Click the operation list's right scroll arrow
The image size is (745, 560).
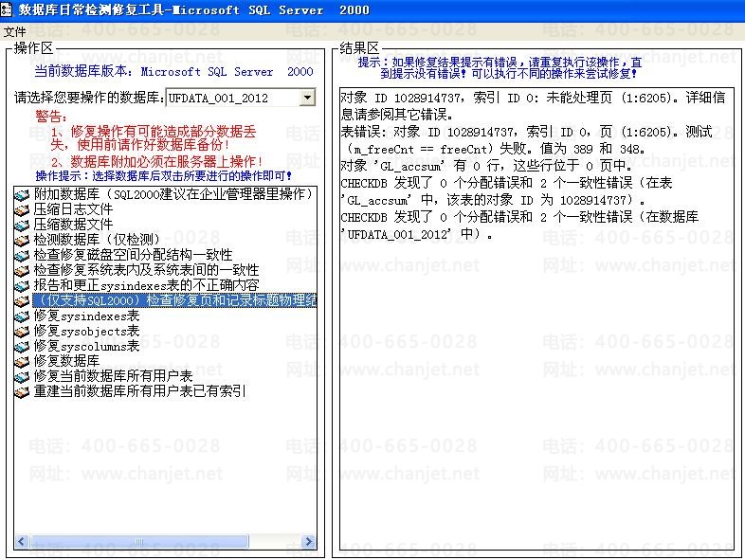[x=309, y=541]
